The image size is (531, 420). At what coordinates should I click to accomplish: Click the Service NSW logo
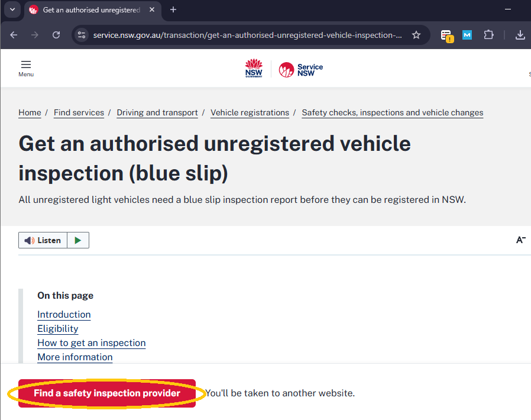click(301, 70)
